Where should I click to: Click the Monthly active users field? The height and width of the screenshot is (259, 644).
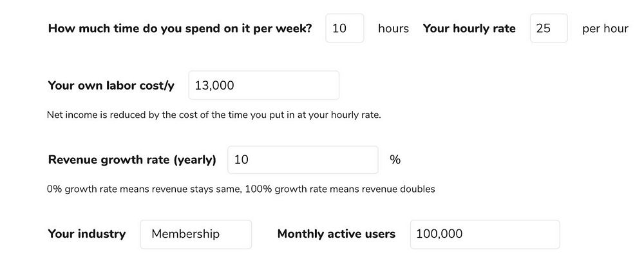point(484,235)
